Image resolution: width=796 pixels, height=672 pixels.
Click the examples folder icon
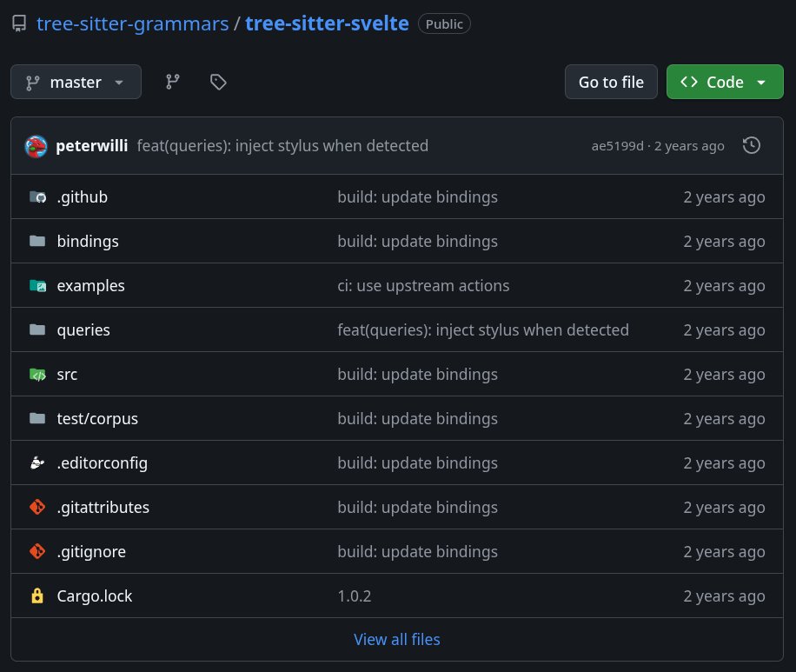(37, 285)
